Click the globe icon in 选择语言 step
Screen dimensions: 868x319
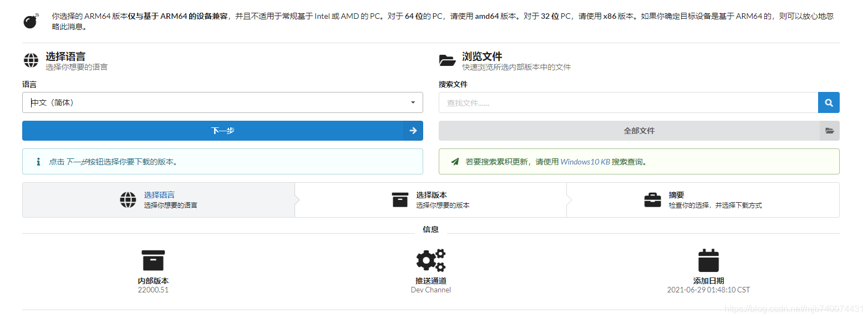coord(128,200)
